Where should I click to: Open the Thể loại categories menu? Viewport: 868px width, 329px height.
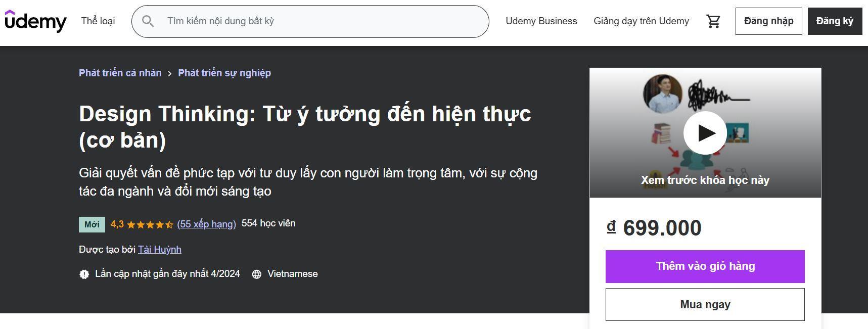pyautogui.click(x=98, y=21)
